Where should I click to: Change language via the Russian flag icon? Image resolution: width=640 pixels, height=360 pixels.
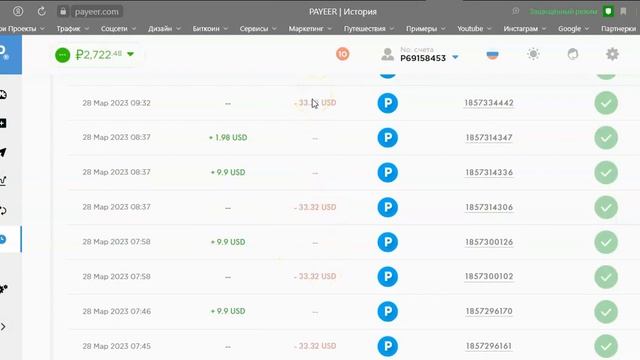point(492,54)
